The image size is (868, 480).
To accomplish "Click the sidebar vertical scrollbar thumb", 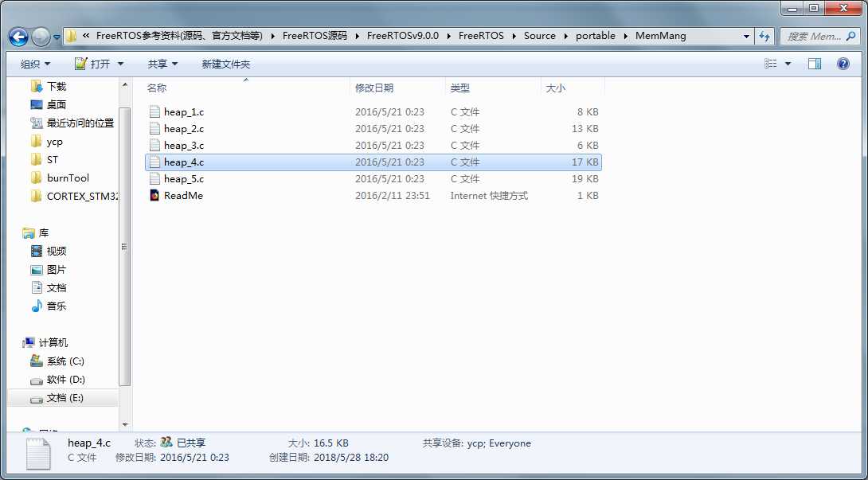I will [125, 246].
